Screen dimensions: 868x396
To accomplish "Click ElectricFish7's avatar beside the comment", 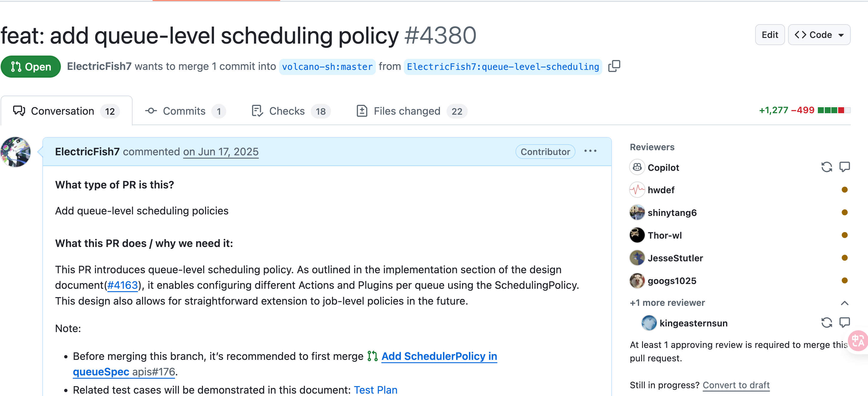I will pyautogui.click(x=16, y=152).
